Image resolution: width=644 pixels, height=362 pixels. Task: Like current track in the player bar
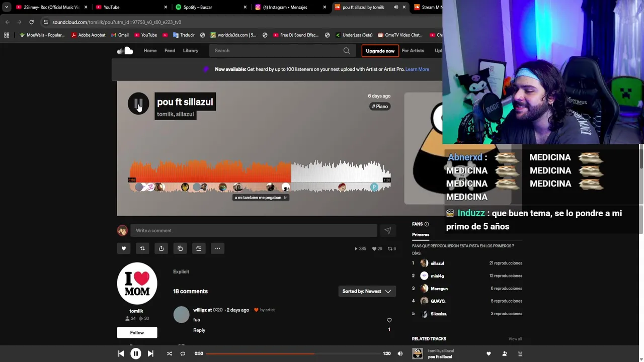tap(489, 353)
